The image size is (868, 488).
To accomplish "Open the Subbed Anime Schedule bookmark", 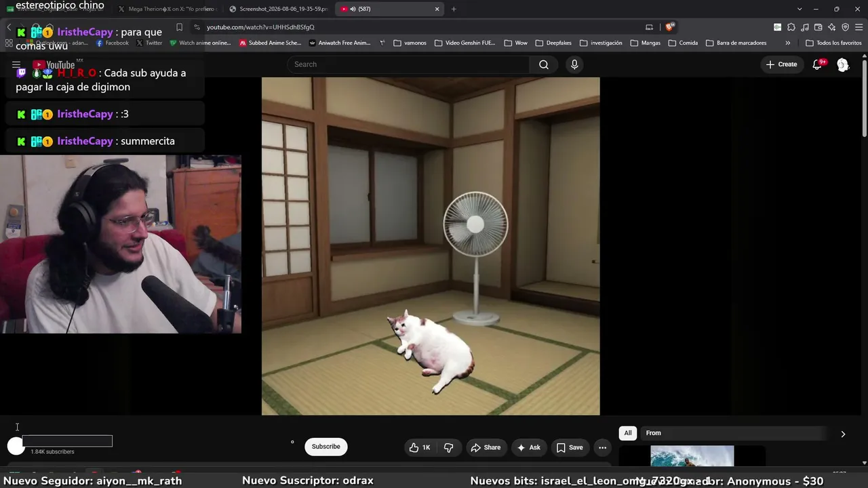I will click(x=269, y=43).
